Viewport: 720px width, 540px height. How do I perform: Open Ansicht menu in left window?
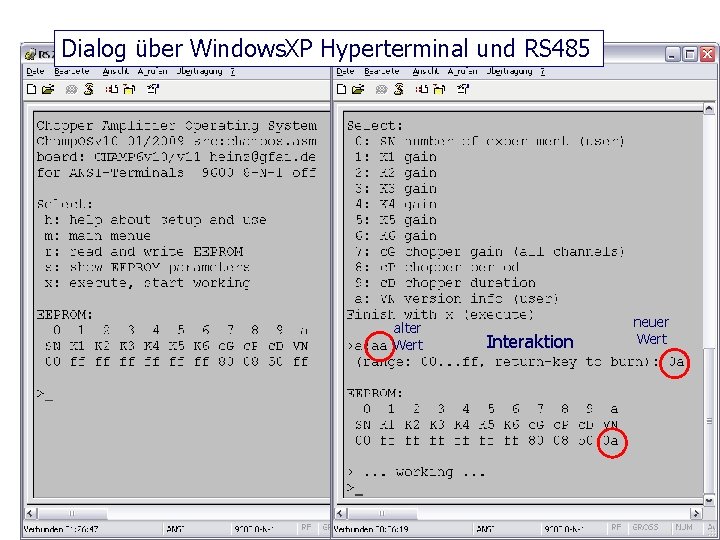tap(116, 71)
